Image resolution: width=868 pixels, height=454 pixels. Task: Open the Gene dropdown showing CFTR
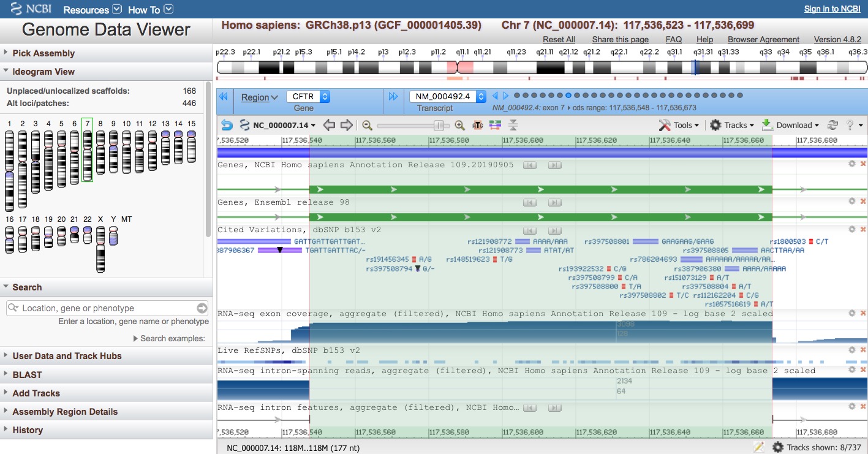pyautogui.click(x=308, y=97)
